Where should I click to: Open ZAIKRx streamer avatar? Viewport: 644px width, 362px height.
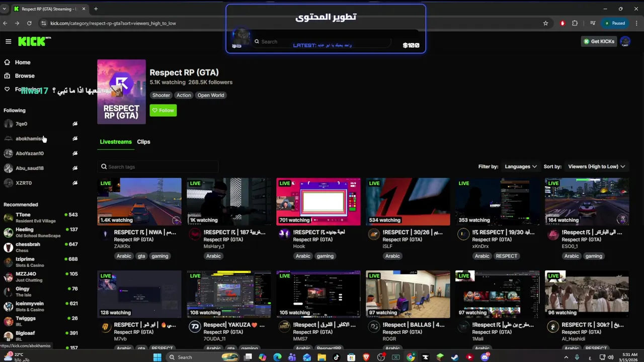click(x=105, y=234)
